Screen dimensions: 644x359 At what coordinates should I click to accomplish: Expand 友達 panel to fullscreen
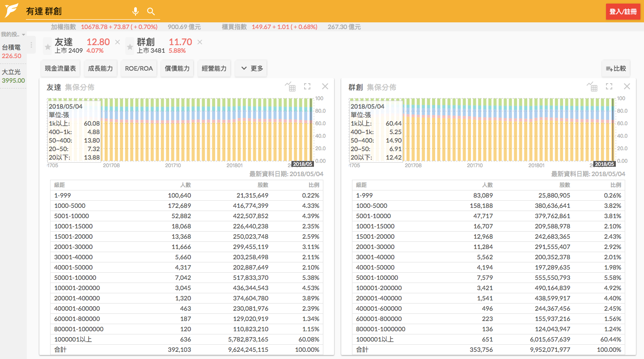pos(307,86)
